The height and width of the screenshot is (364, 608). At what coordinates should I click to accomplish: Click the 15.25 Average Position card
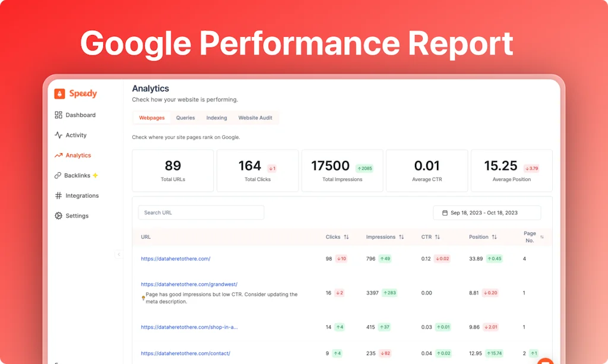tap(511, 170)
